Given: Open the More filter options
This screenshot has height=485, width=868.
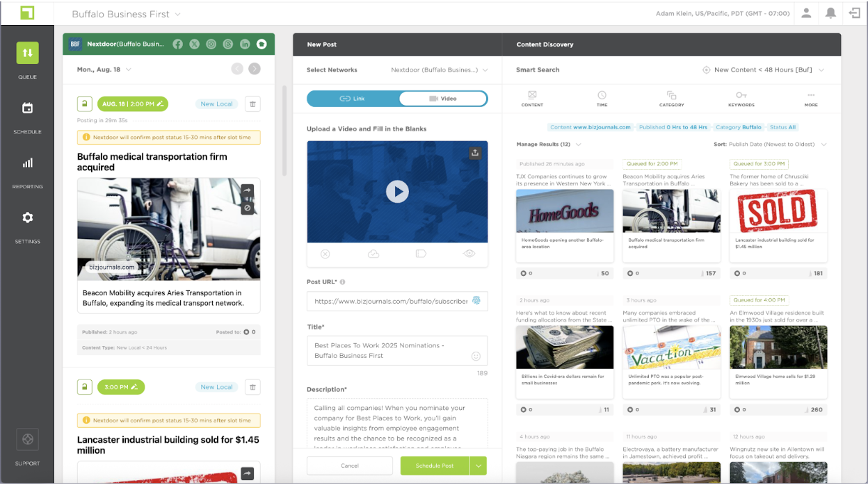Looking at the screenshot, I should pyautogui.click(x=811, y=99).
